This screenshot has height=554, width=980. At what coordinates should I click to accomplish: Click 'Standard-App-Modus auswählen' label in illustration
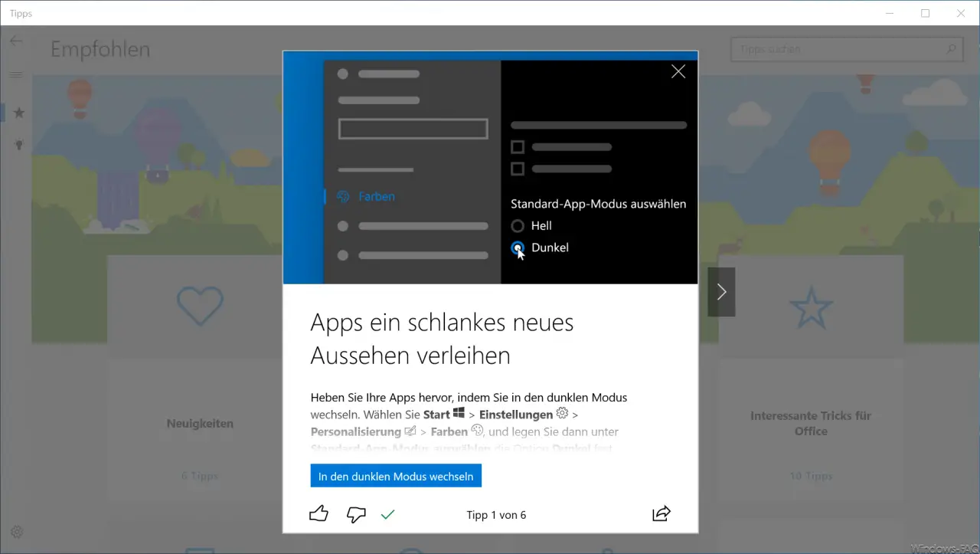(599, 204)
